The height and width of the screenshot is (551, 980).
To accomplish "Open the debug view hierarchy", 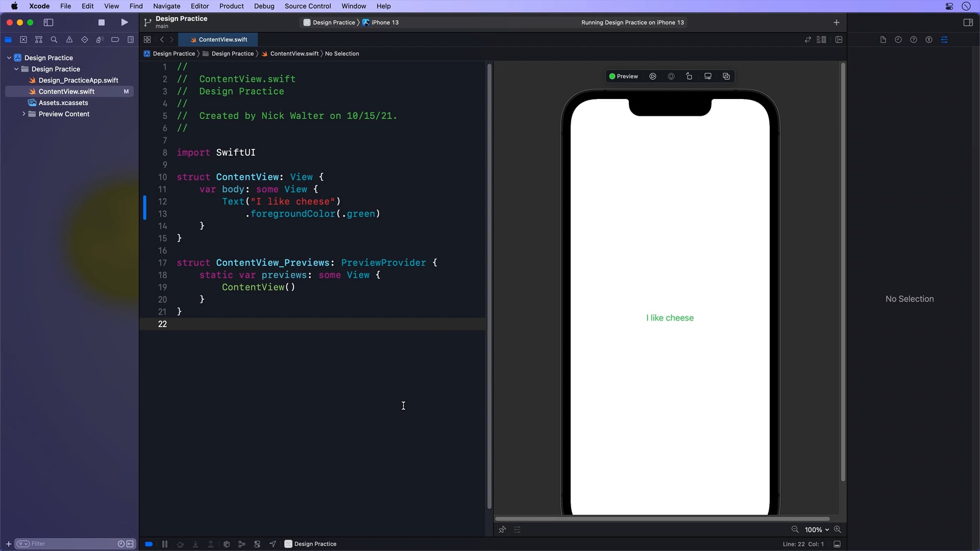I will pos(227,544).
